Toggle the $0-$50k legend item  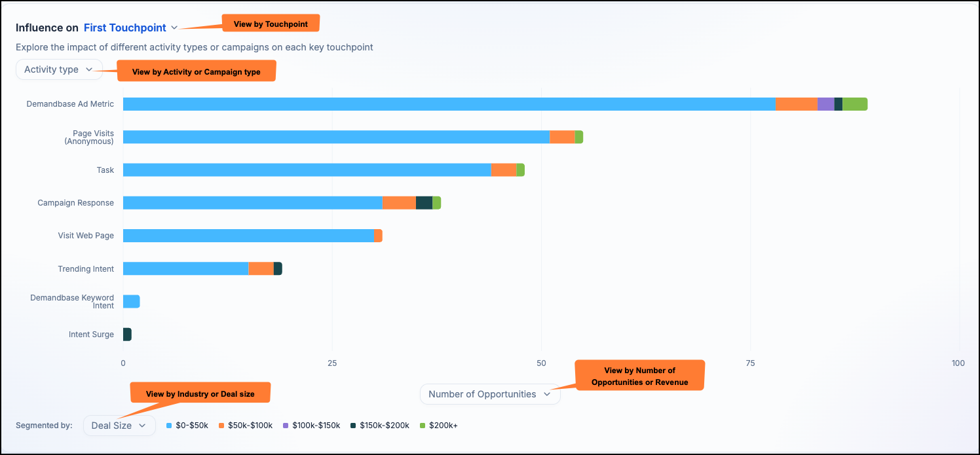click(x=187, y=426)
